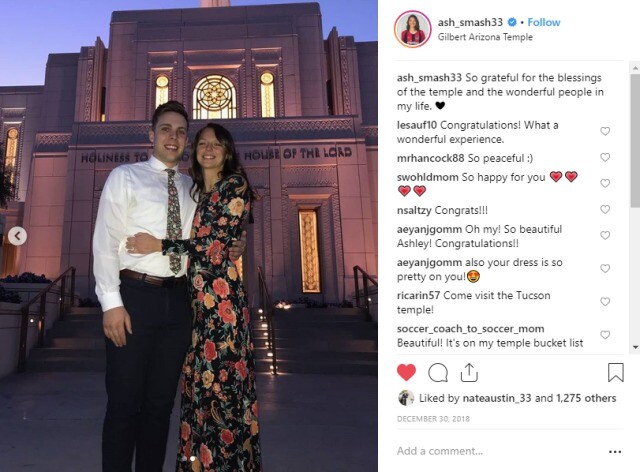The image size is (640, 472).
Task: Click the Follow link
Action: pos(544,22)
